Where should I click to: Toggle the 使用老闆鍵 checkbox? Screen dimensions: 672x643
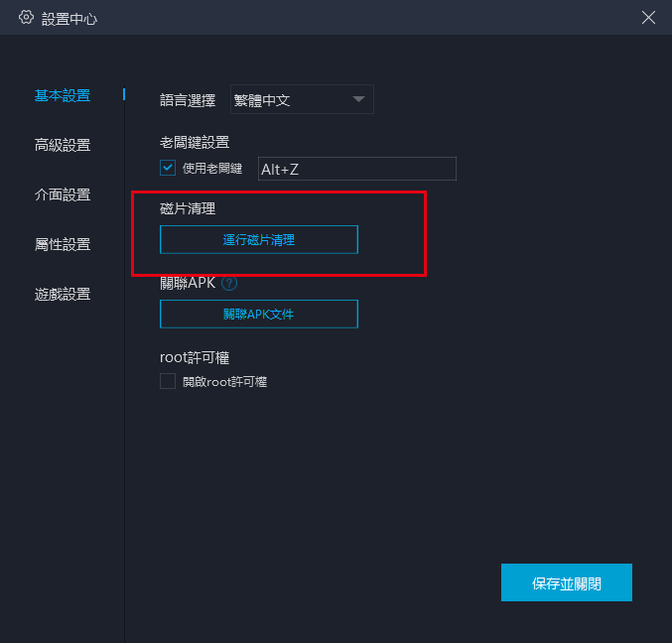168,168
